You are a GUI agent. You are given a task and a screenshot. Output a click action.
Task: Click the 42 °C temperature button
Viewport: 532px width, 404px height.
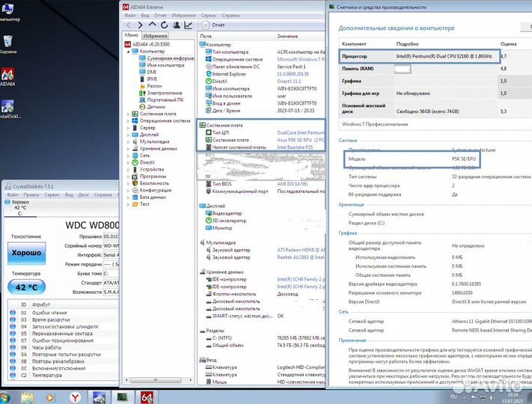pos(27,287)
